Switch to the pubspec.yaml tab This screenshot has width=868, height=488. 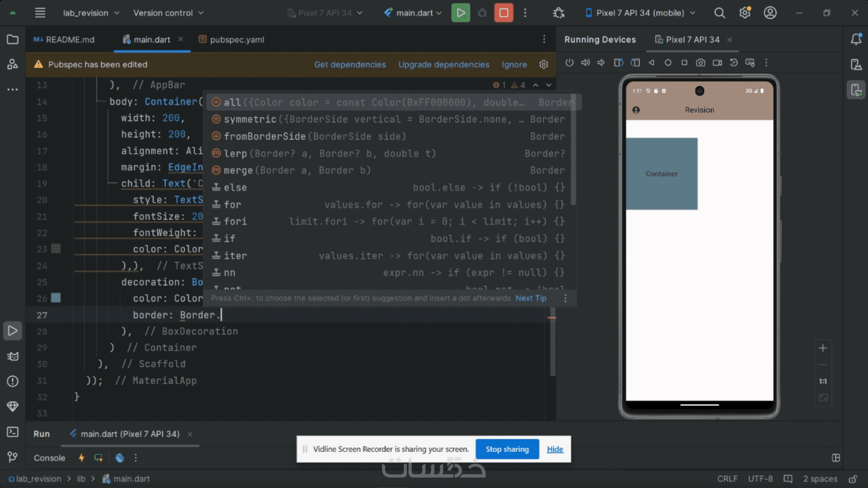(236, 40)
